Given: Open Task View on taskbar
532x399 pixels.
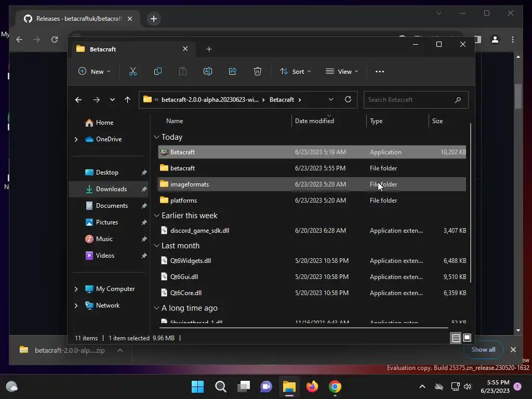Looking at the screenshot, I should [x=244, y=387].
